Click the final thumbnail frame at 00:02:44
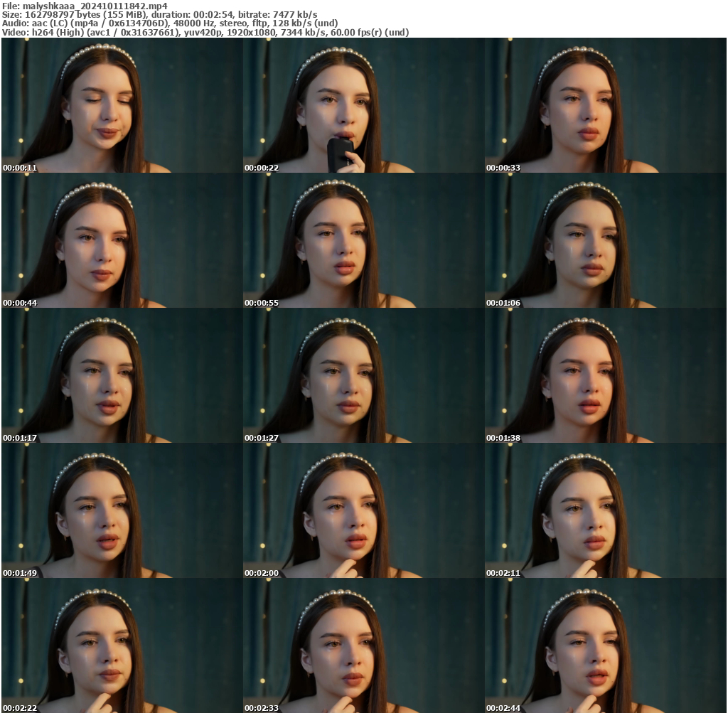This screenshot has width=728, height=713. [605, 645]
